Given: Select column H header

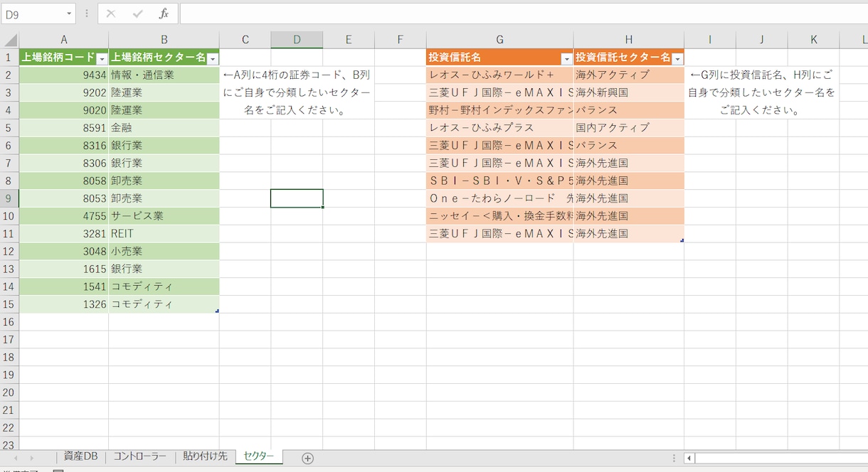Looking at the screenshot, I should click(628, 40).
